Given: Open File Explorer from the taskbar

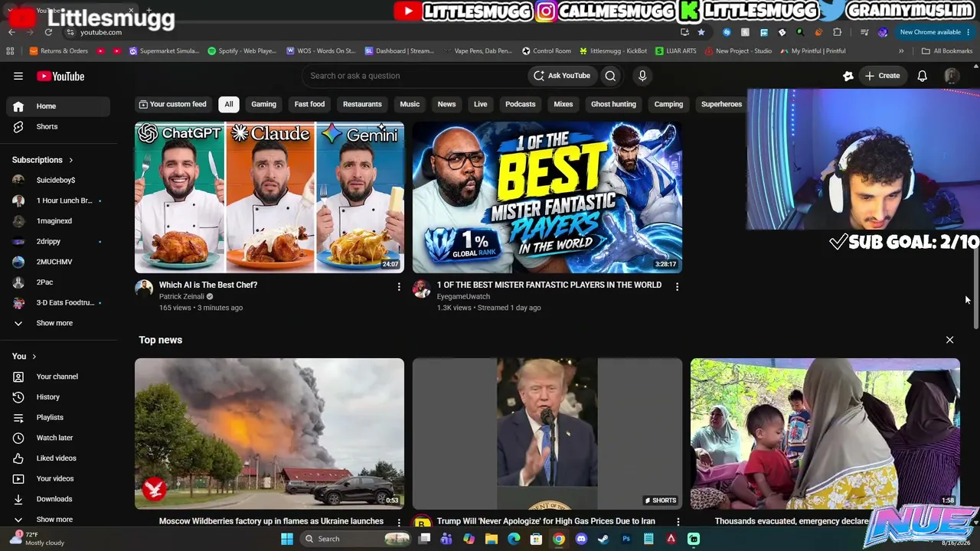Looking at the screenshot, I should pos(492,539).
